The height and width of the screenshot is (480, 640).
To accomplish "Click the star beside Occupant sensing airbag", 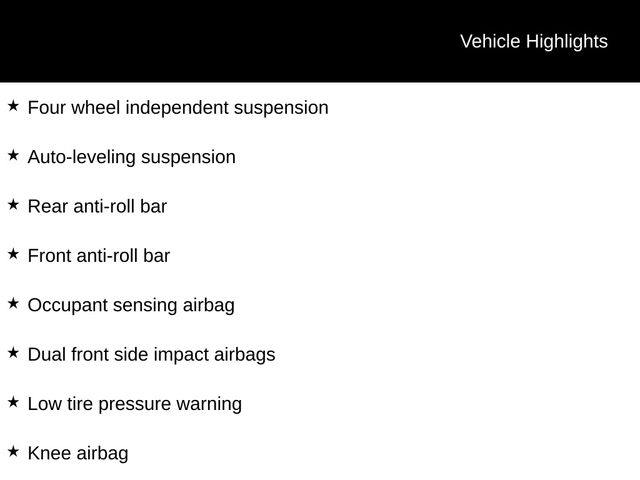I will pos(13,303).
